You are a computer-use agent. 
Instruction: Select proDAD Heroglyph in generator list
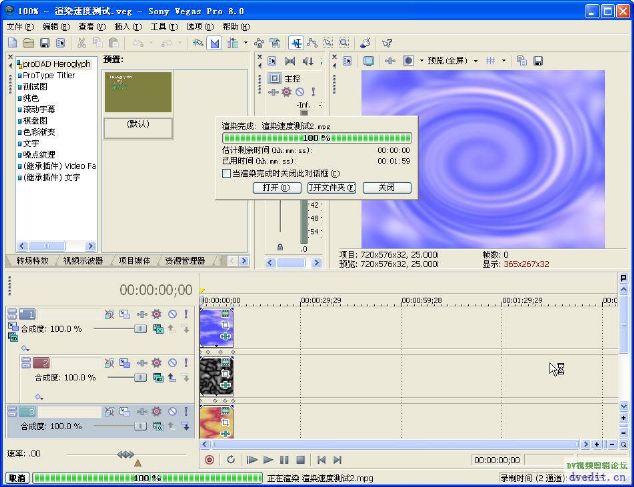point(54,64)
